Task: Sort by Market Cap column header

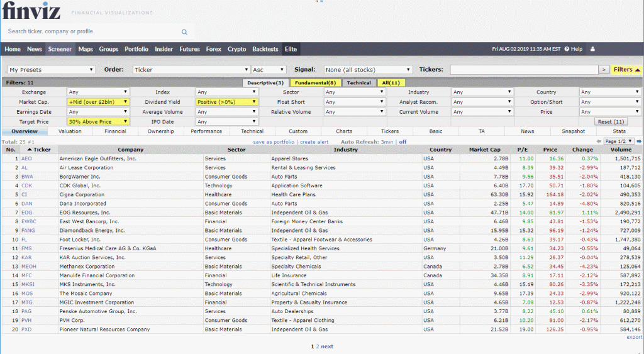Action: click(x=485, y=150)
